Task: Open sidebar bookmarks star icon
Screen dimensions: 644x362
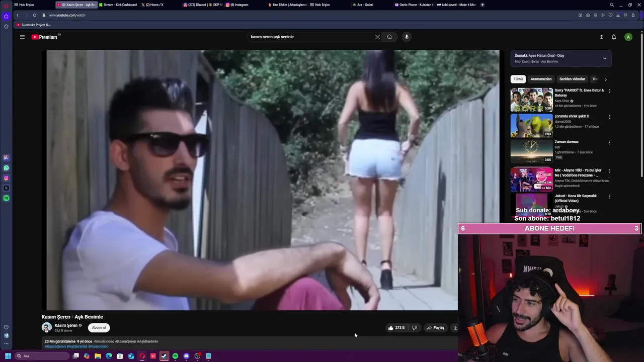Action: [x=6, y=26]
